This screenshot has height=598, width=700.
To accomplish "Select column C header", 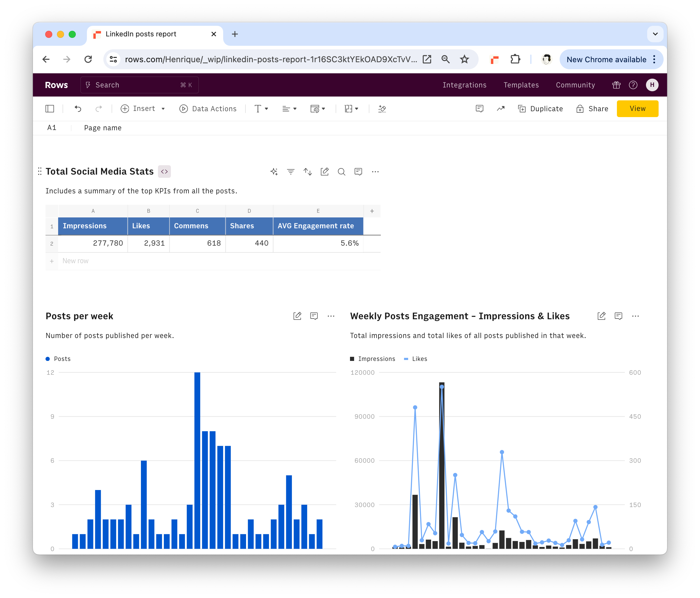I will click(197, 211).
